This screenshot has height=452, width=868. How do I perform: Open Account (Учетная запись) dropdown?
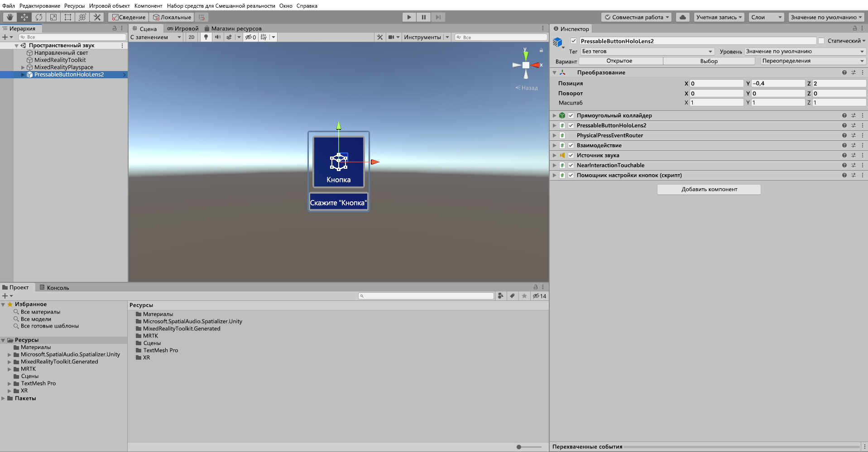pyautogui.click(x=719, y=17)
